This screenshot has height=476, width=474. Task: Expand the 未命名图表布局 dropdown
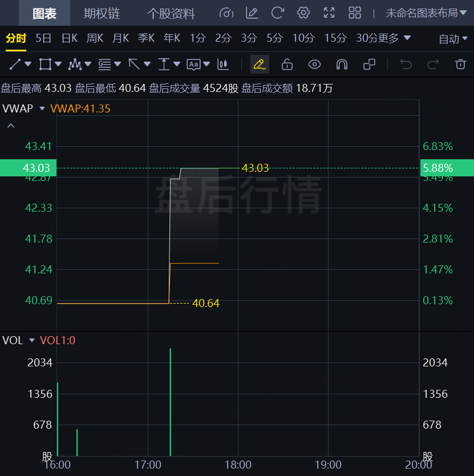(x=426, y=13)
